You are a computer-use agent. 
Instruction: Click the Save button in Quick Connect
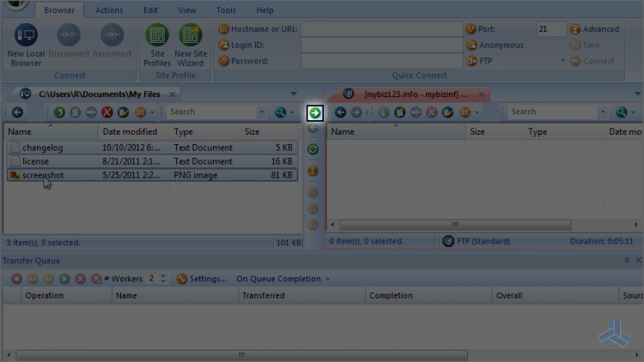585,45
